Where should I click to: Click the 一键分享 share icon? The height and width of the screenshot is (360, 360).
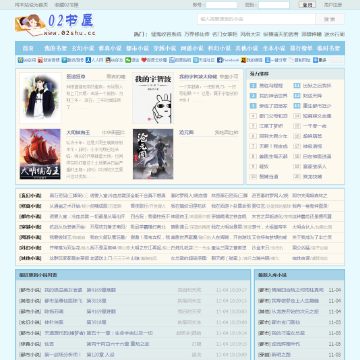coord(267,60)
